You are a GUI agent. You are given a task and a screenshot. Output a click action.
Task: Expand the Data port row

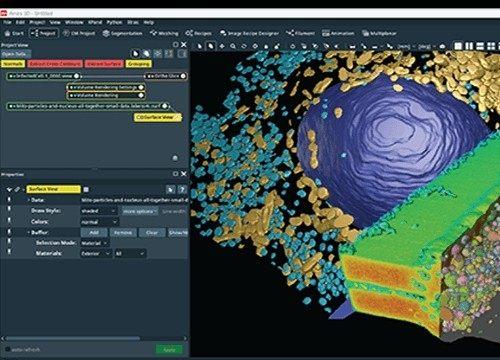(29, 200)
